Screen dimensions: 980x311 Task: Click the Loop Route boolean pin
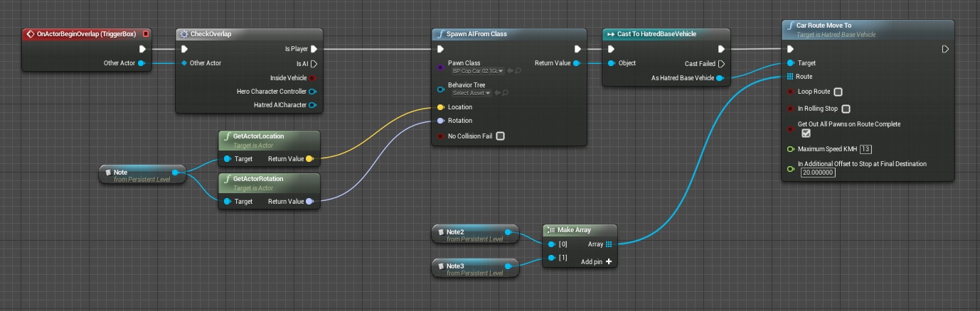(790, 92)
